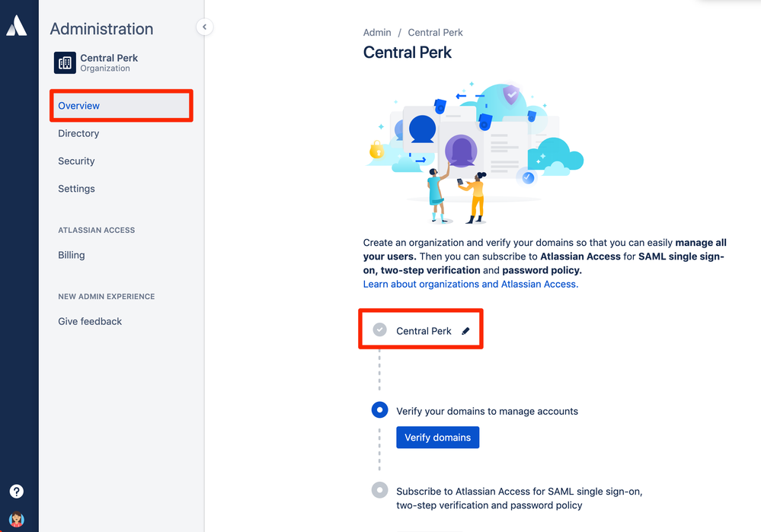This screenshot has height=532, width=761.
Task: Go to Billing under Atlassian Access
Action: click(x=71, y=255)
